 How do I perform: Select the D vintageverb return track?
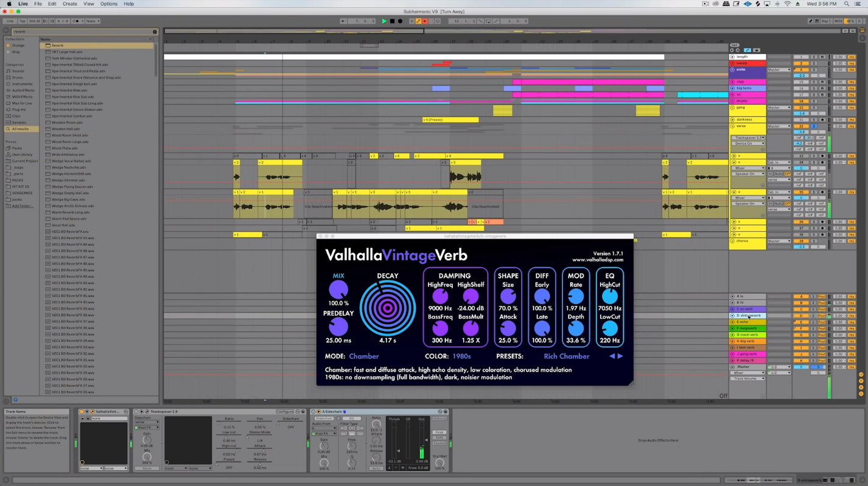tap(748, 316)
